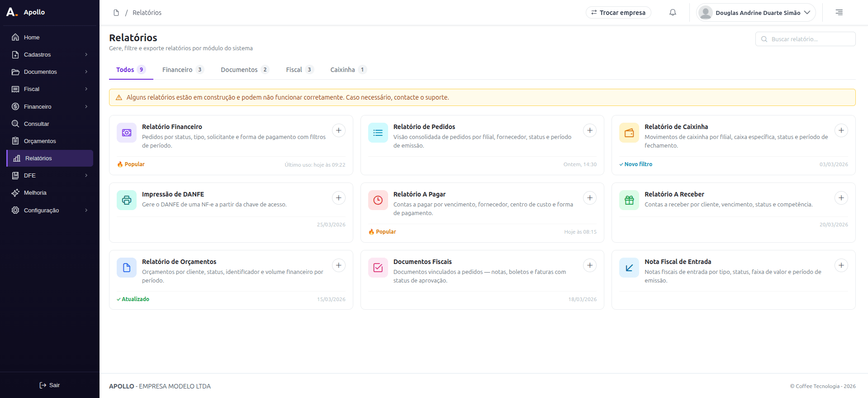The width and height of the screenshot is (868, 398).
Task: Click plus button on Relatório Financeiro card
Action: (339, 130)
